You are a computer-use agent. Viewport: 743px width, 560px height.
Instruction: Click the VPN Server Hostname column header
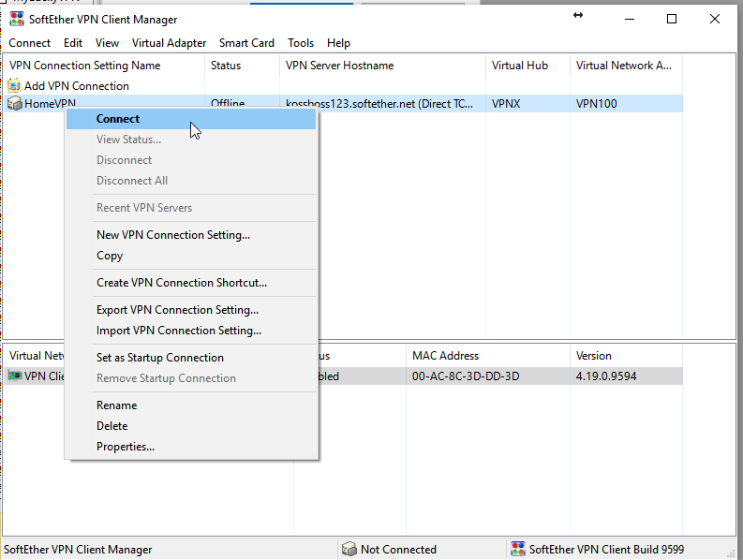pos(383,66)
